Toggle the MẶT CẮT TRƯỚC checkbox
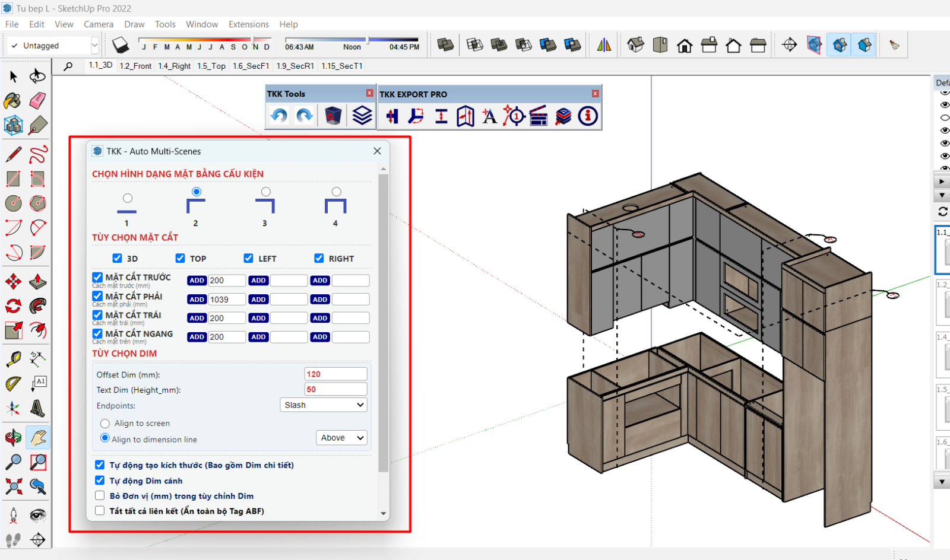Image resolution: width=950 pixels, height=560 pixels. tap(97, 277)
